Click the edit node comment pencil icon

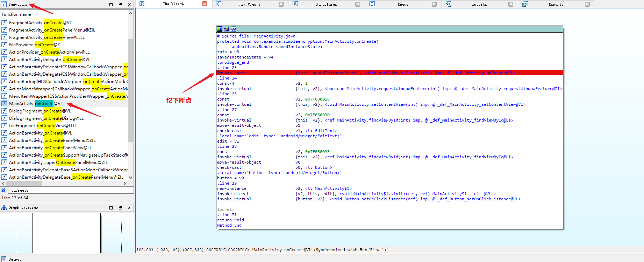coord(227,29)
